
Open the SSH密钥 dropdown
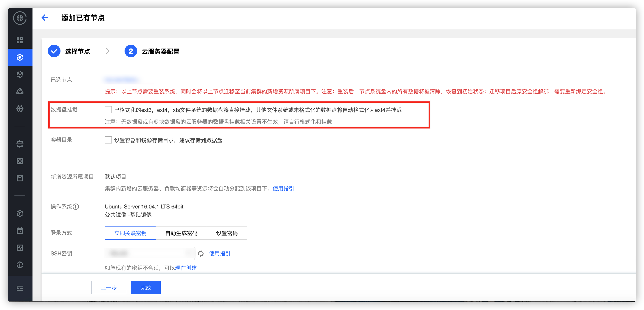(x=150, y=254)
